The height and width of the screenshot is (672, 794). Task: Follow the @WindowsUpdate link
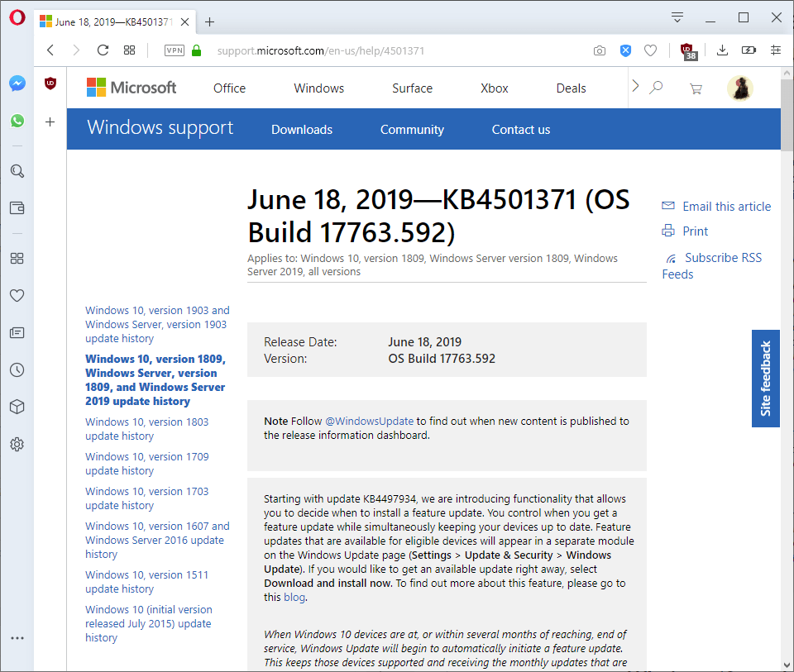coord(369,421)
